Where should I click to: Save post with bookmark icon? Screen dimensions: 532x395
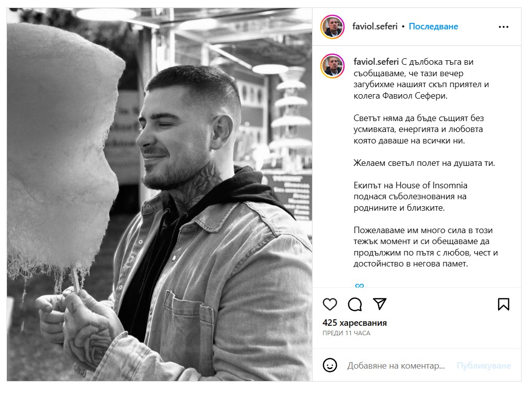tap(504, 304)
